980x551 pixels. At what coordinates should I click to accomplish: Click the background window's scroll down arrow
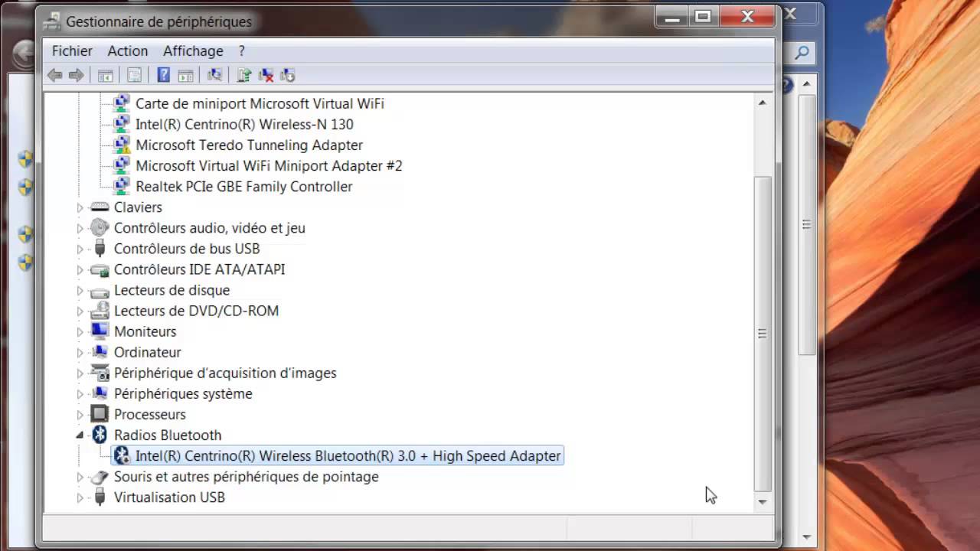(x=806, y=537)
